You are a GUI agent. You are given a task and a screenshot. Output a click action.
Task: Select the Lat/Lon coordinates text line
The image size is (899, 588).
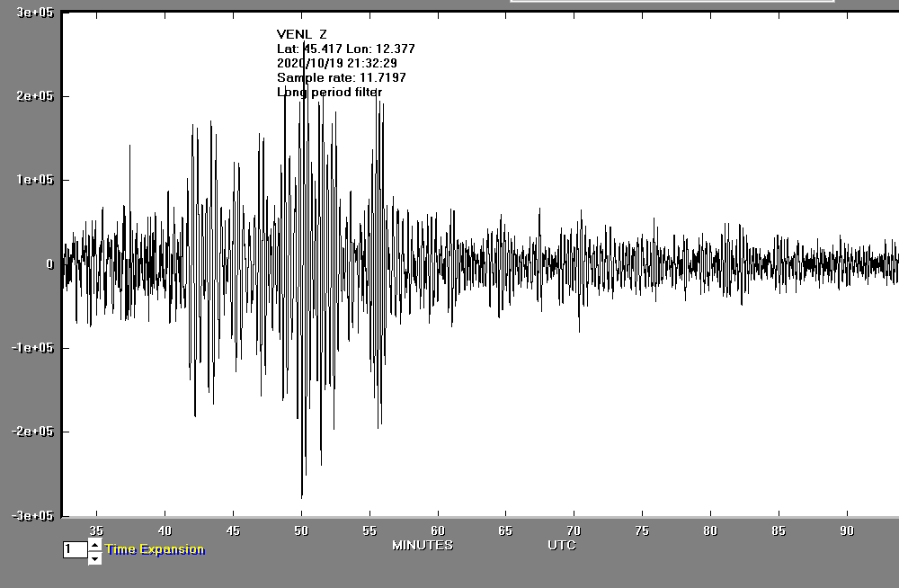[x=345, y=49]
